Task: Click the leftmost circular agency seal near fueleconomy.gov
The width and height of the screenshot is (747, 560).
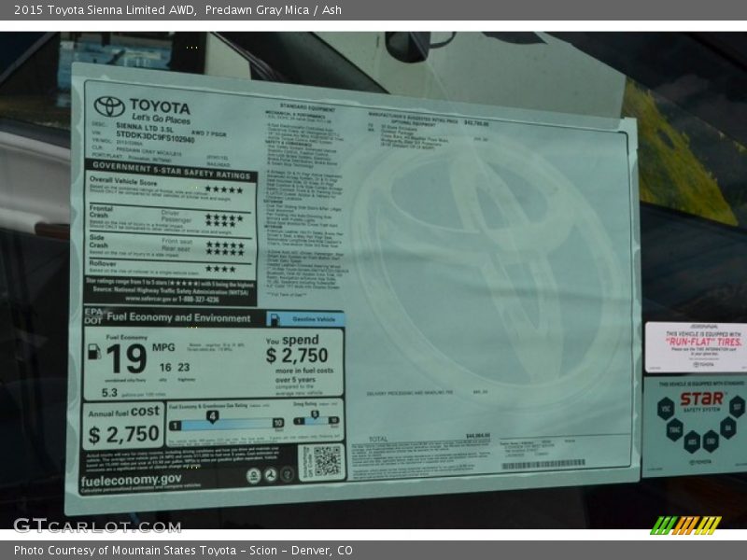Action: click(253, 476)
